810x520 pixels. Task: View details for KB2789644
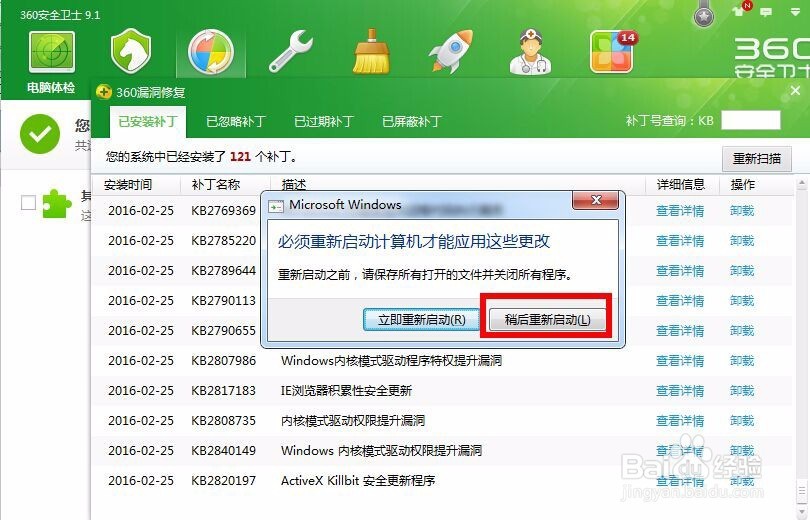[680, 271]
